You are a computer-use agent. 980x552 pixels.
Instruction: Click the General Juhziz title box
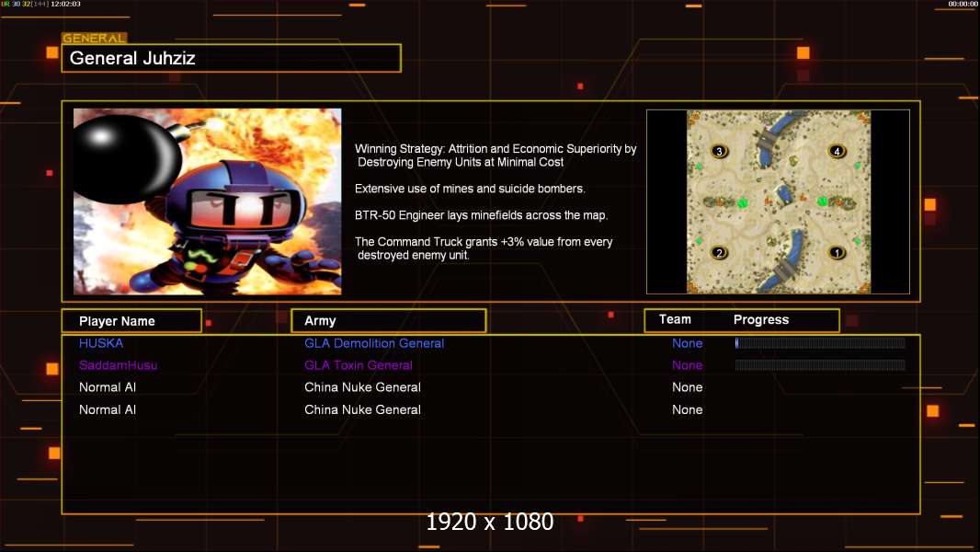232,58
